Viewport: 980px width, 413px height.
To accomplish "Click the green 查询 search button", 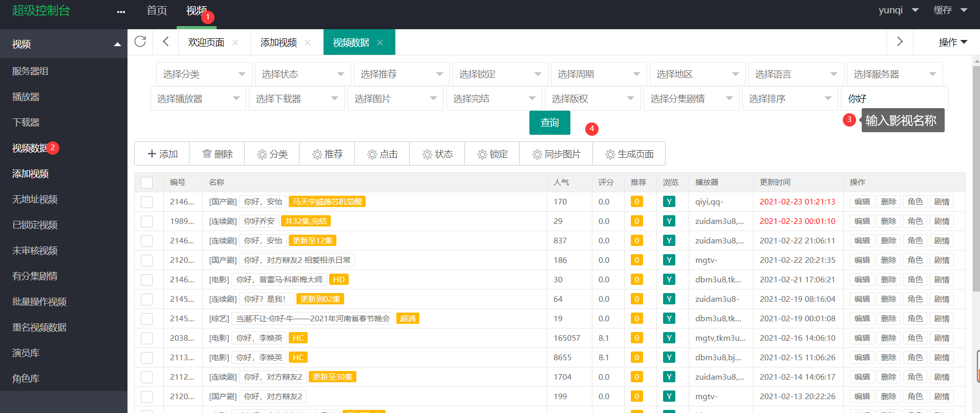I will [x=549, y=123].
